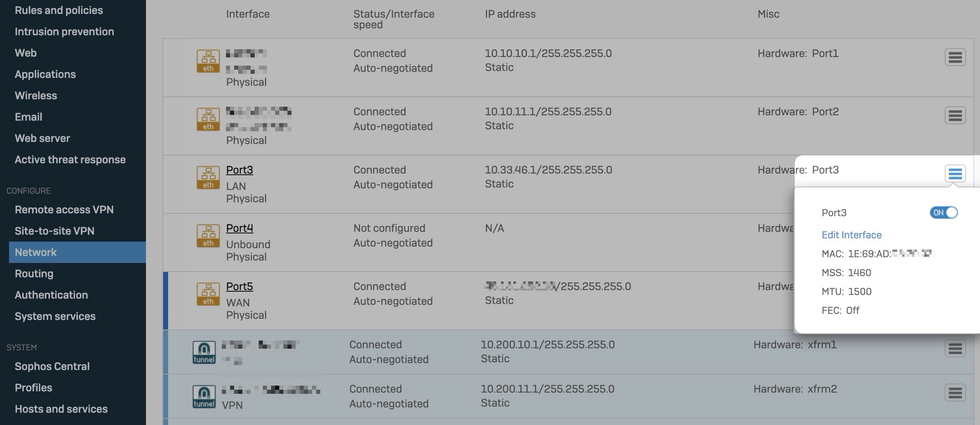The height and width of the screenshot is (425, 980).
Task: Open the hamburger menu for xfrm2 tunnel
Action: point(955,393)
